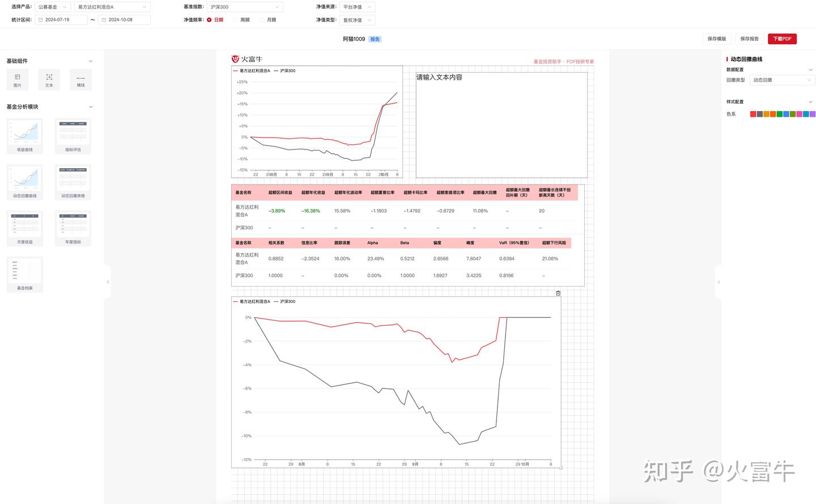Collapse the 基金分析模块 section
This screenshot has height=504, width=816.
91,107
